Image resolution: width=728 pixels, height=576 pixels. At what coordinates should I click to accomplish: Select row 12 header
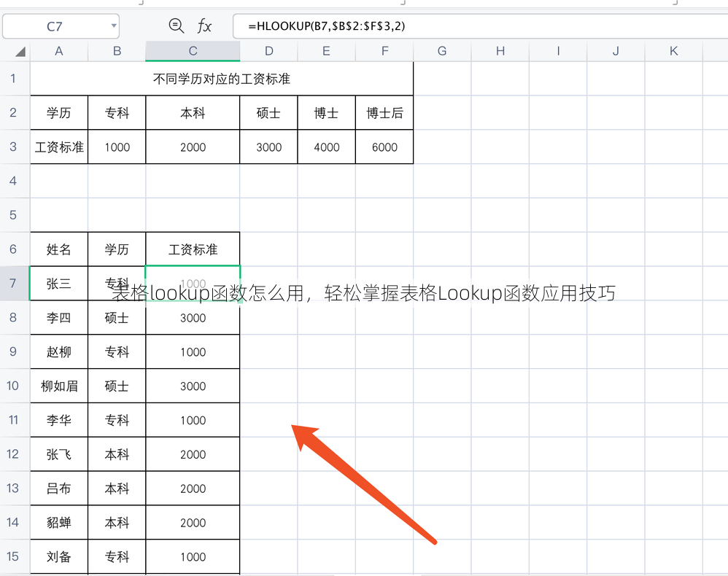click(13, 454)
